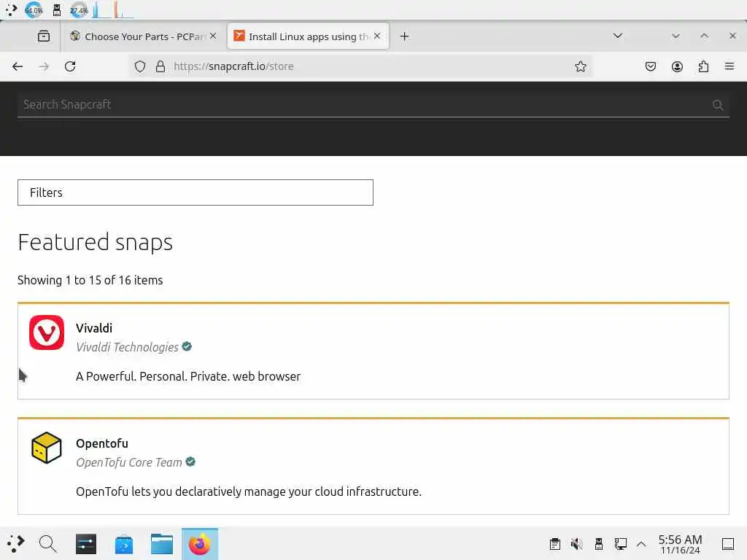Expand the Filters panel
747x560 pixels.
click(x=196, y=192)
